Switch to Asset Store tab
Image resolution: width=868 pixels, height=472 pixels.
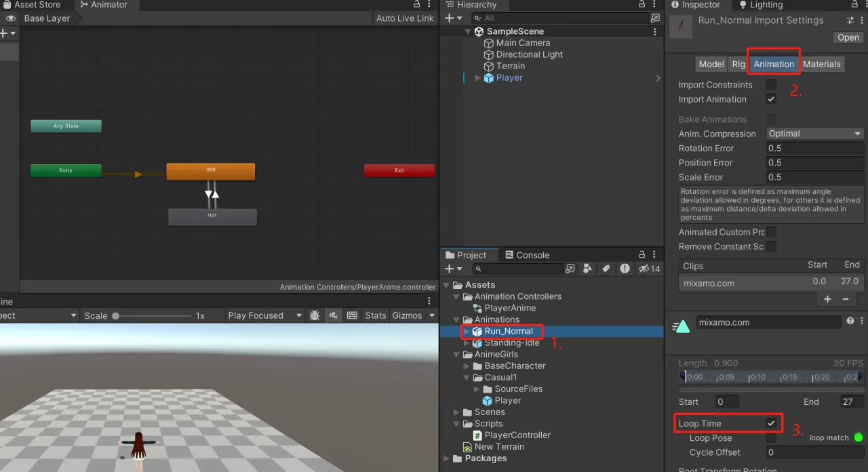coord(31,5)
